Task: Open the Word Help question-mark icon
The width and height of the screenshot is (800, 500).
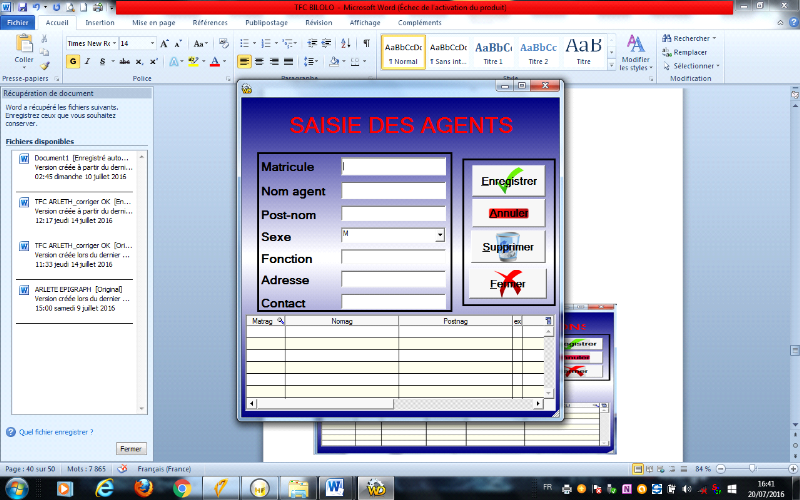Action: point(793,22)
